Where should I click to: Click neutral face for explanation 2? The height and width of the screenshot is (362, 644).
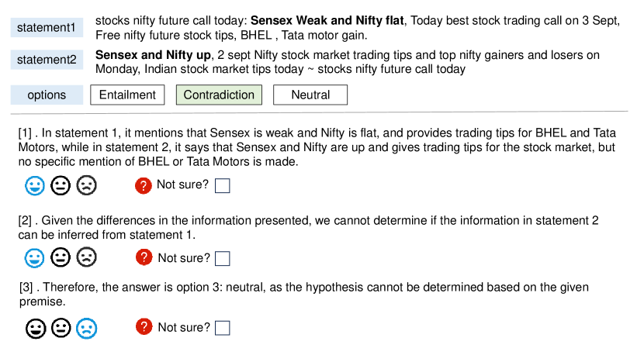(x=61, y=257)
